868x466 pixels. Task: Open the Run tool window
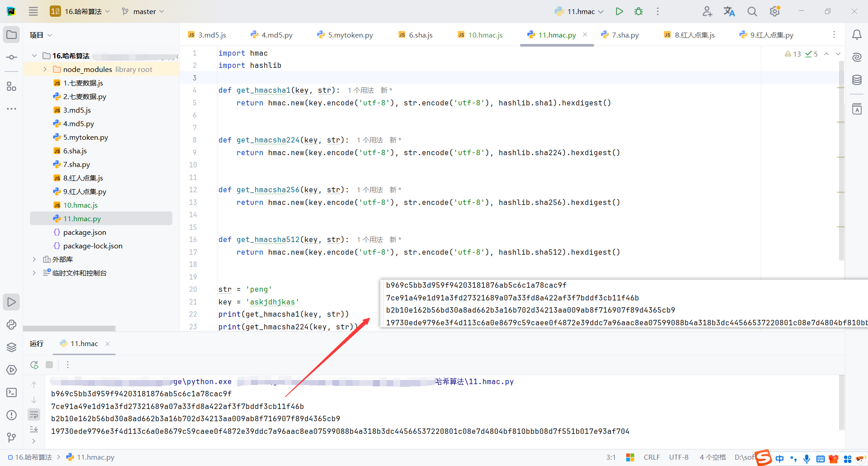click(11, 302)
